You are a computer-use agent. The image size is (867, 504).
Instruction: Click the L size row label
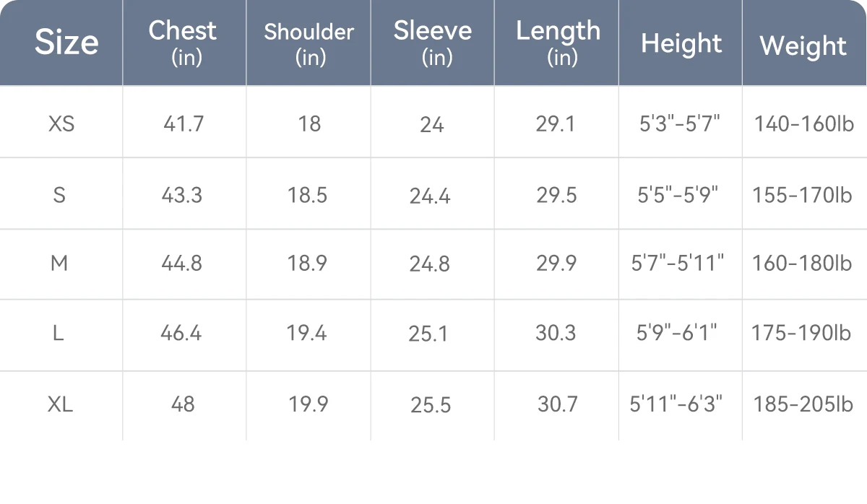(59, 334)
